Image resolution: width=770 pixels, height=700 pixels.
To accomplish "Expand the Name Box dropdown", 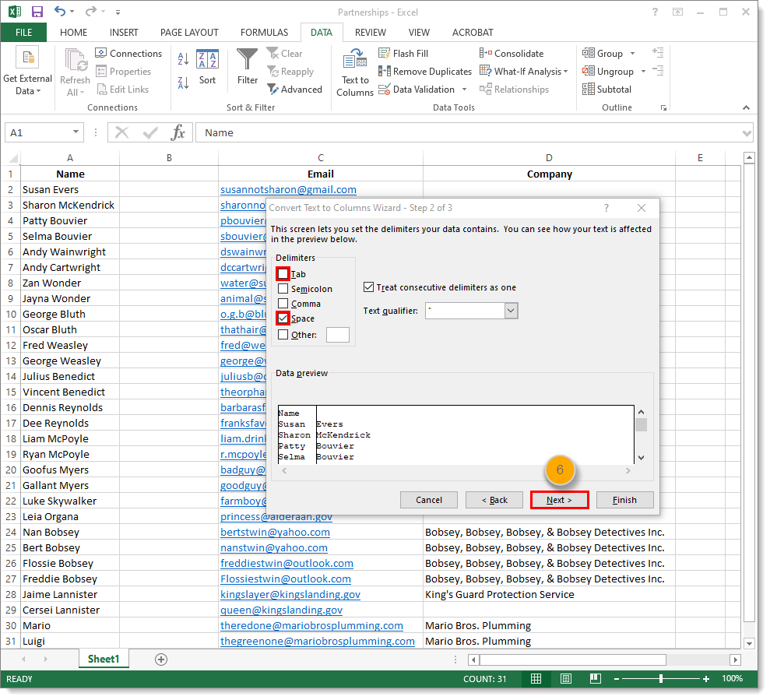I will click(x=76, y=132).
